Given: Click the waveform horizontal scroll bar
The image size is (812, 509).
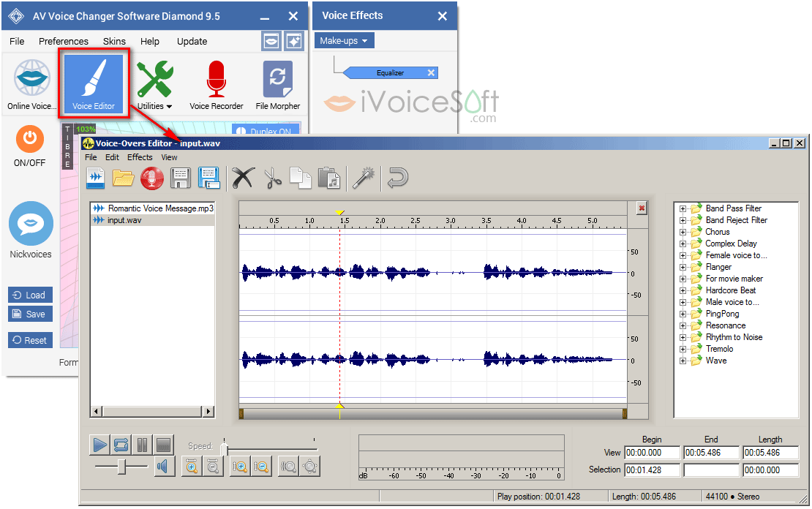Looking at the screenshot, I should tap(432, 414).
